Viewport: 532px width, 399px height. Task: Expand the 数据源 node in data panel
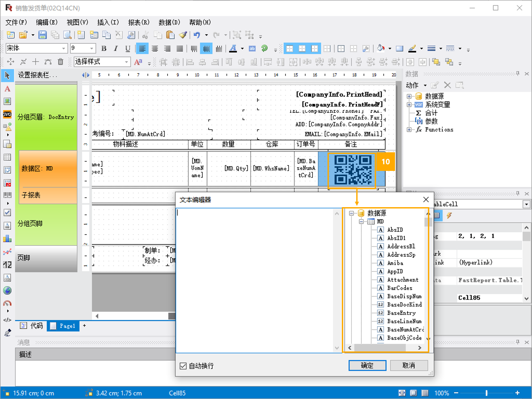click(x=409, y=96)
